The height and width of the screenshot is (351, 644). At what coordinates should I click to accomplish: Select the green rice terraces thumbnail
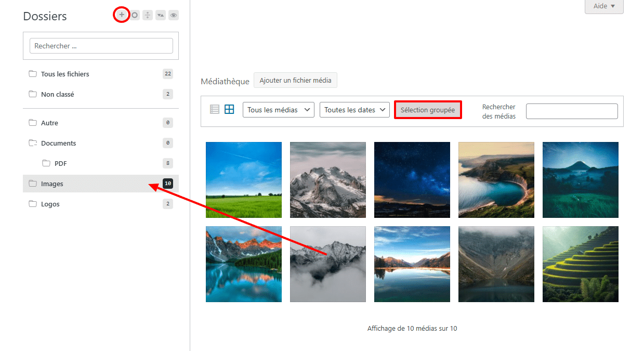click(x=580, y=264)
